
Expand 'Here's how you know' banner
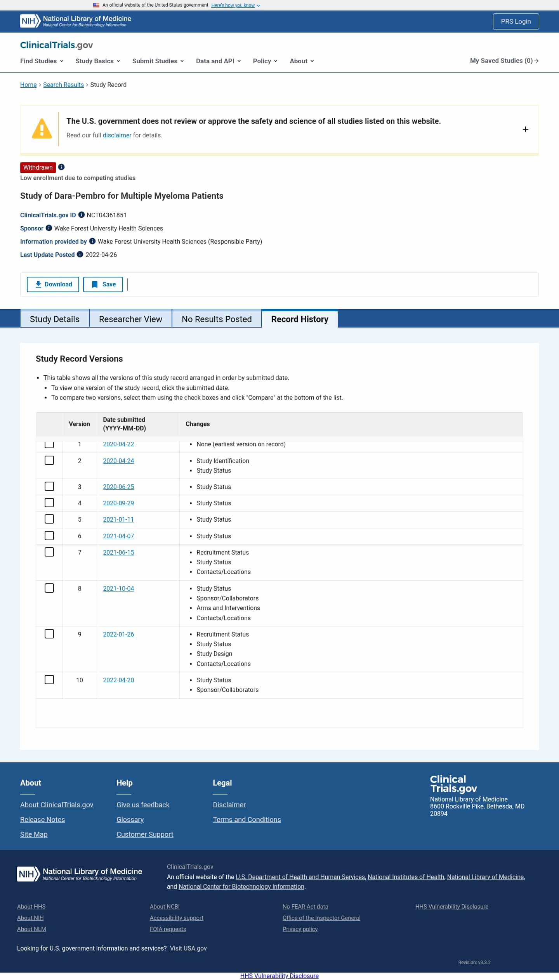click(236, 5)
